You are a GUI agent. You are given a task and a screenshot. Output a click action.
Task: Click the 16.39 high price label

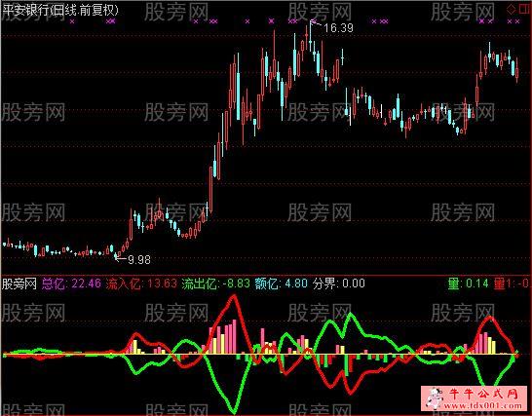pyautogui.click(x=338, y=28)
